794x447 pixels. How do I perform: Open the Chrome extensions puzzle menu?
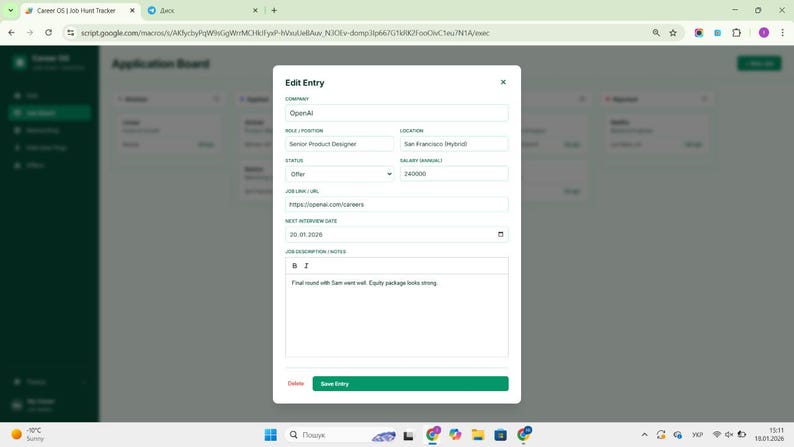click(736, 33)
